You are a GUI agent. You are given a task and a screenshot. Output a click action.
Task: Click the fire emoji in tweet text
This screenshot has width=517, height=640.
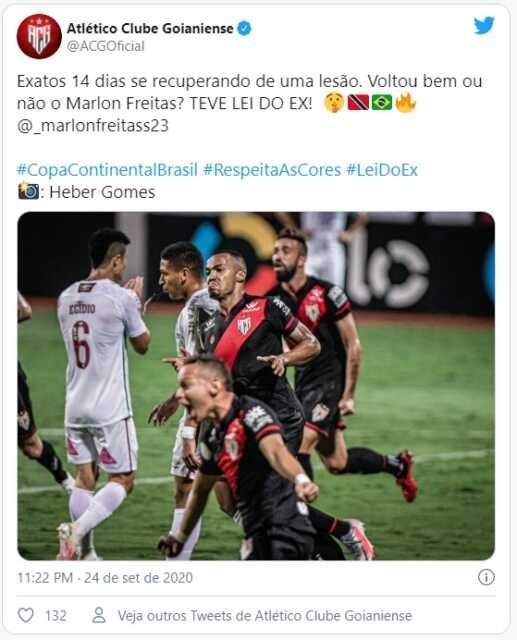(x=405, y=102)
